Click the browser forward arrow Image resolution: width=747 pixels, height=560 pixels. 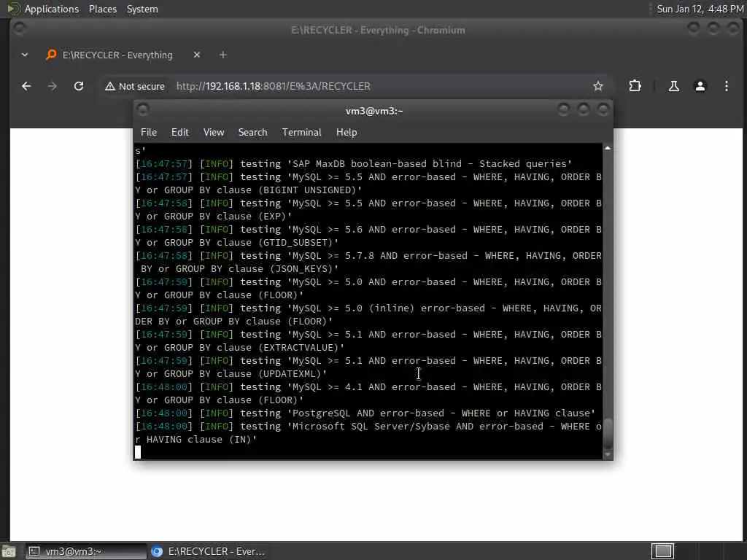click(x=53, y=86)
